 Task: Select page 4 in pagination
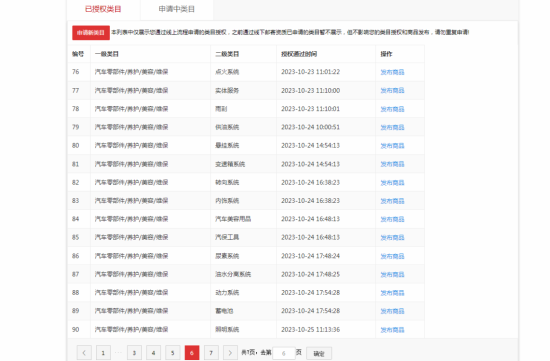click(153, 353)
